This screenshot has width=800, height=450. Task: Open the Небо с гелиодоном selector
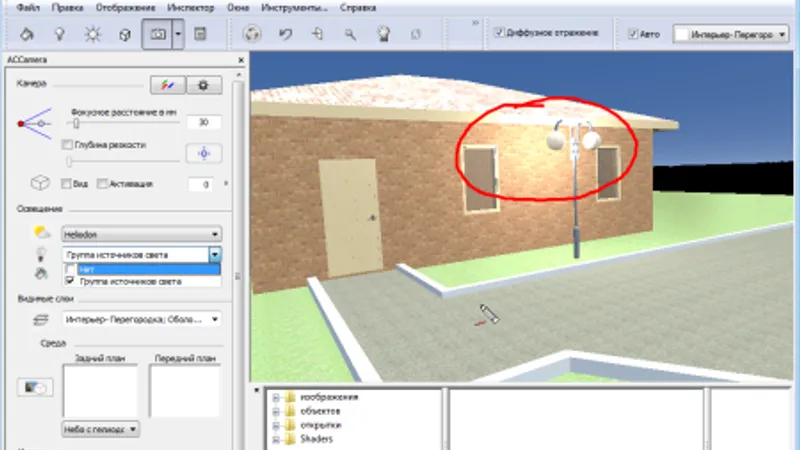[101, 429]
